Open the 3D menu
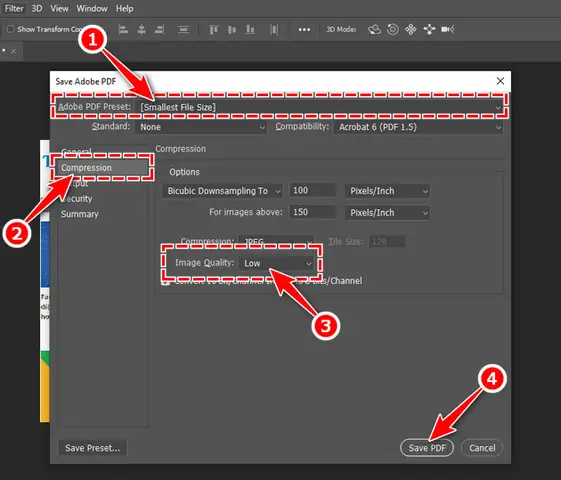The height and width of the screenshot is (480, 561). pyautogui.click(x=37, y=8)
